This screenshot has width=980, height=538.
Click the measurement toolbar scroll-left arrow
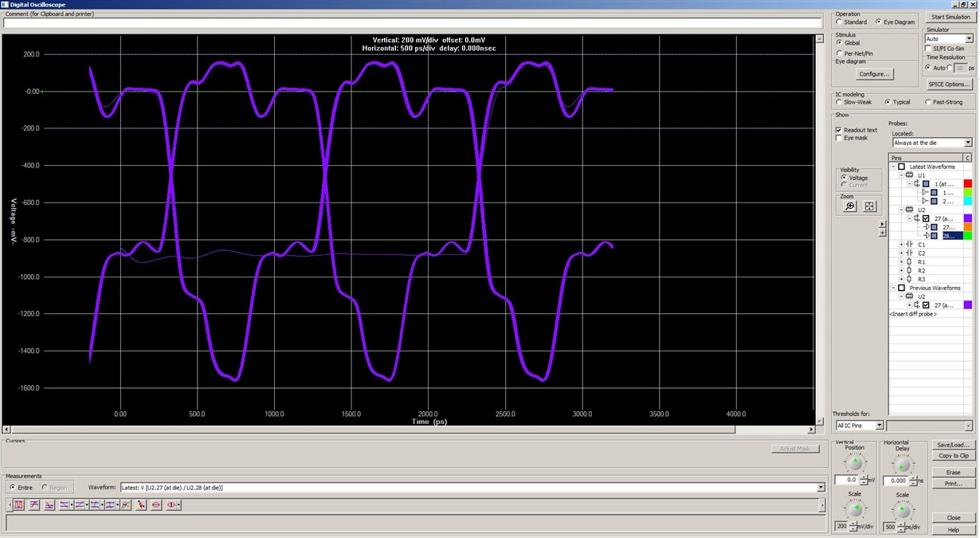pyautogui.click(x=10, y=505)
